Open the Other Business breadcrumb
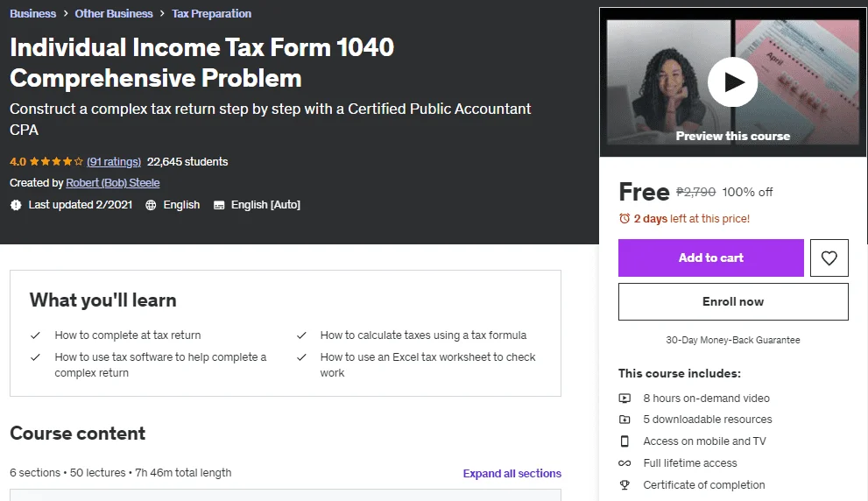 click(x=114, y=13)
